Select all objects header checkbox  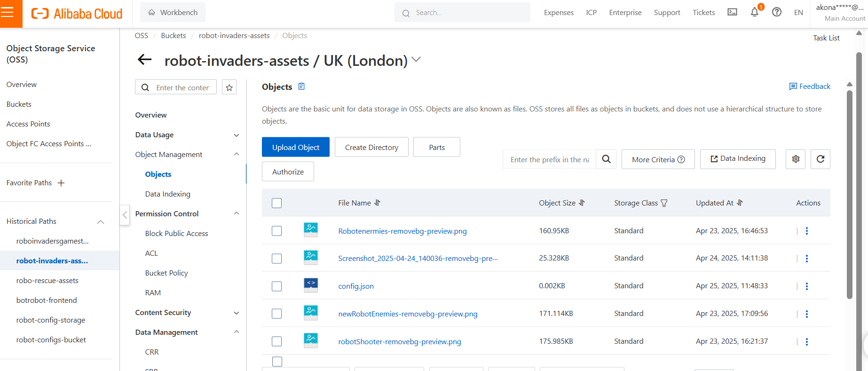pos(277,203)
